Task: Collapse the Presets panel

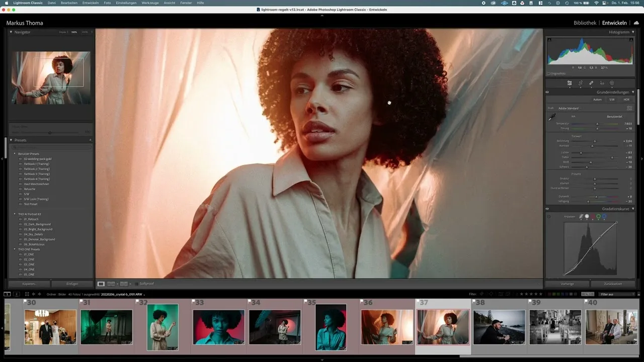Action: pyautogui.click(x=11, y=140)
